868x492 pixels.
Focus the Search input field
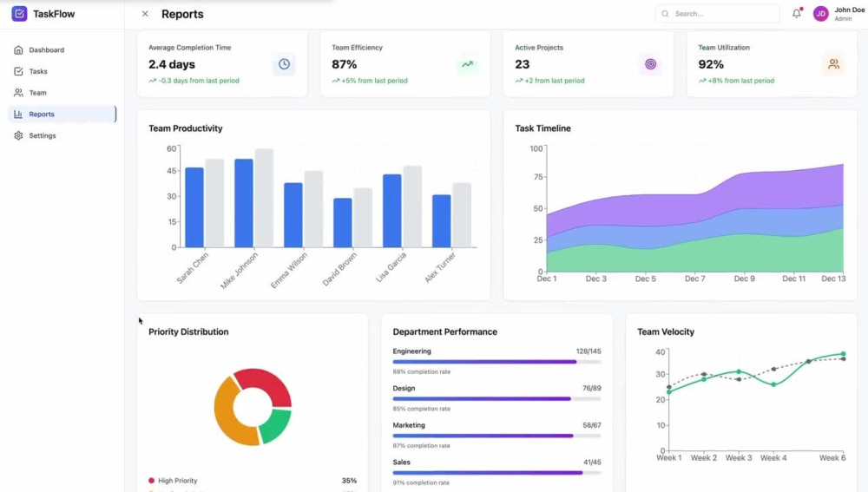[x=718, y=14]
